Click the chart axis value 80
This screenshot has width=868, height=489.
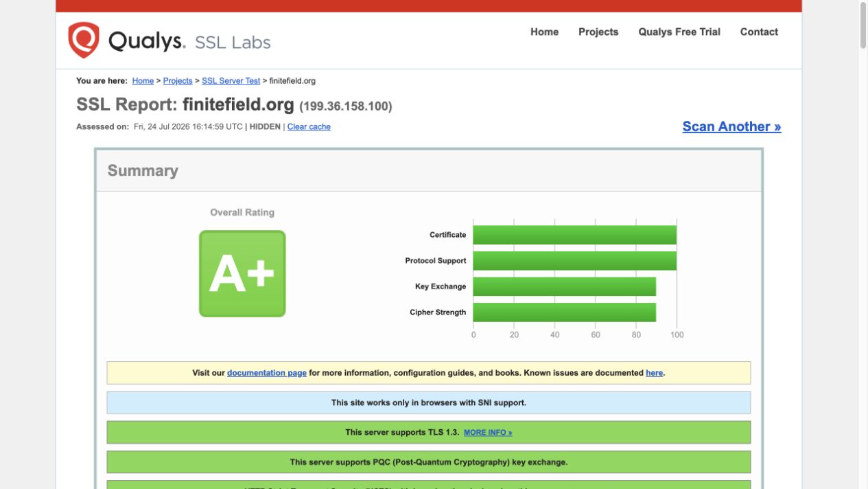tap(636, 335)
